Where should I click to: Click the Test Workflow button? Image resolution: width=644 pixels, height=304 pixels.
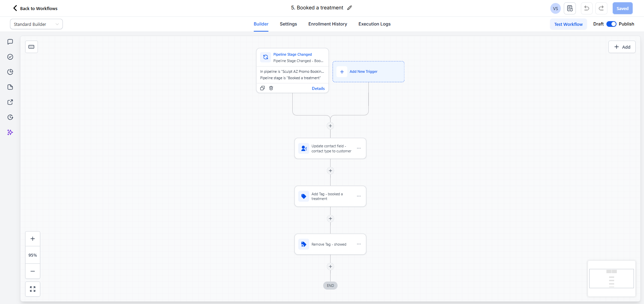(568, 24)
